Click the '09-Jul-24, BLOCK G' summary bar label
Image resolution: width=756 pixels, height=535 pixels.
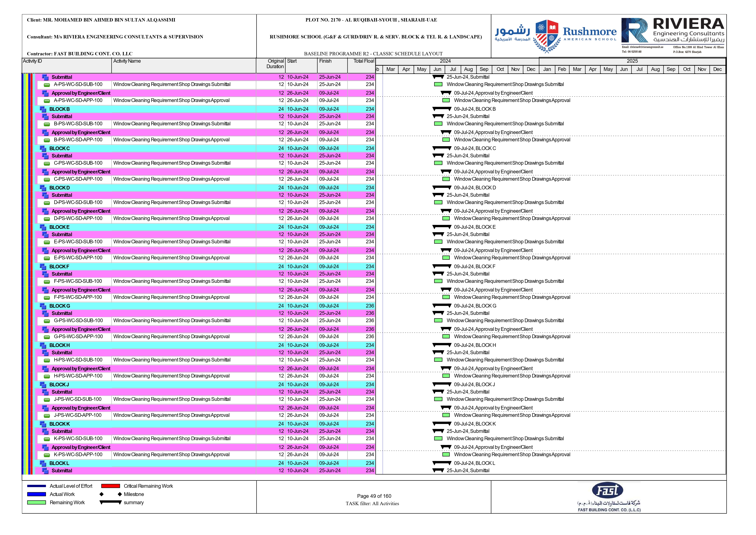(475, 306)
